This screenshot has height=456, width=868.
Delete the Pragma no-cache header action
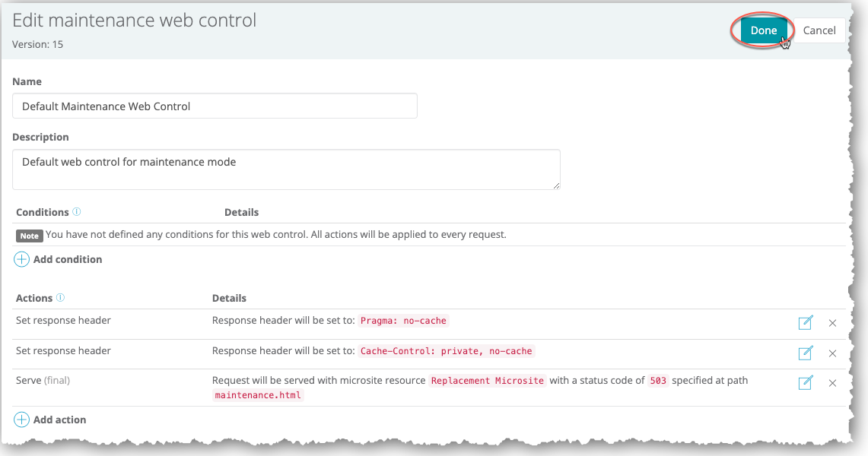(832, 323)
